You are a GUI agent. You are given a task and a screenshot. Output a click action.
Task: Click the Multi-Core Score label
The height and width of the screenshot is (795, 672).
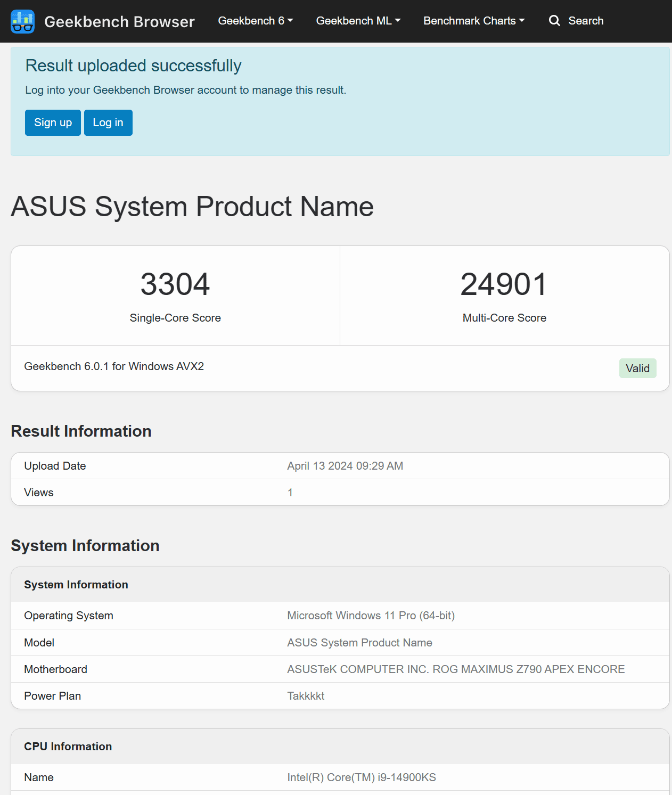point(504,318)
